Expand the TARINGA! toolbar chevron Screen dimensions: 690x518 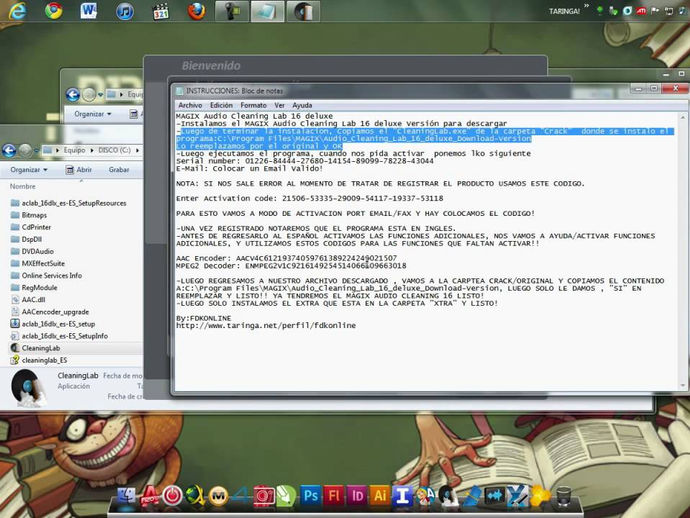(x=587, y=6)
